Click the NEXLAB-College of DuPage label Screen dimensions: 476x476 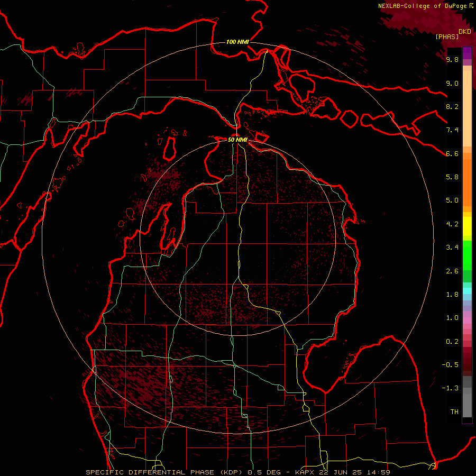(x=424, y=6)
